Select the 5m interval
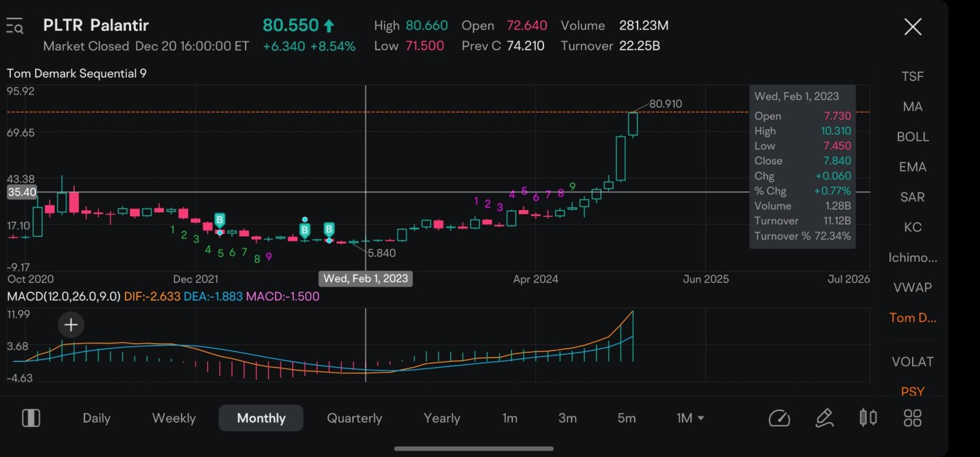The height and width of the screenshot is (457, 980). click(x=627, y=418)
